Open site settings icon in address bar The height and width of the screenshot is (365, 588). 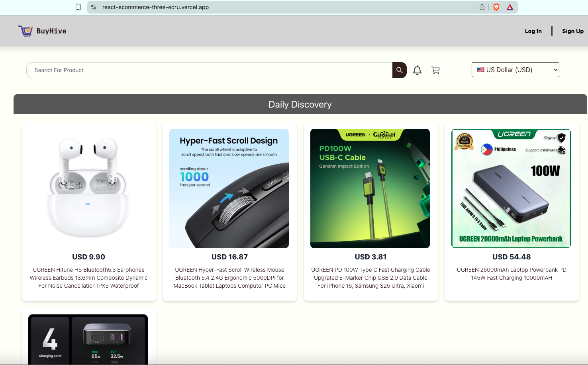[94, 7]
